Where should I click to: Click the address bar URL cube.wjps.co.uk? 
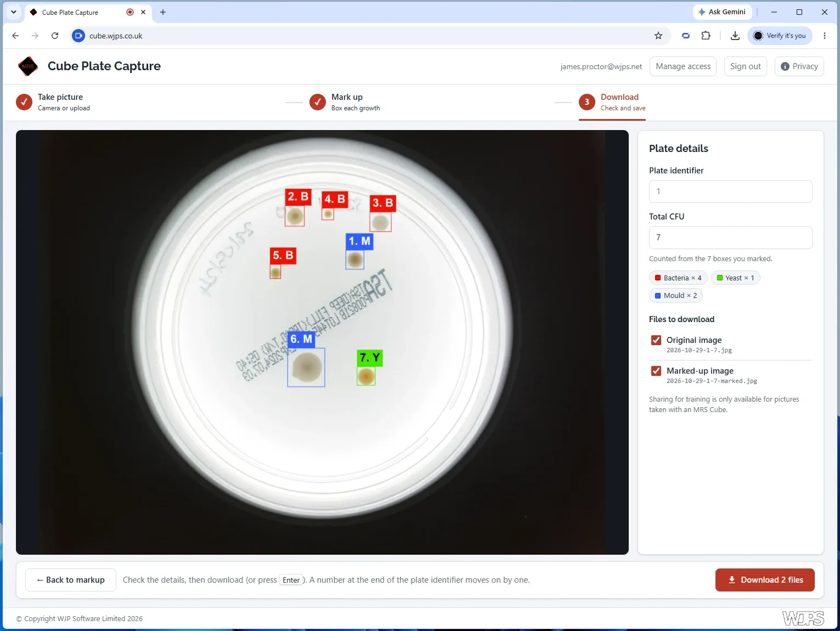coord(116,36)
